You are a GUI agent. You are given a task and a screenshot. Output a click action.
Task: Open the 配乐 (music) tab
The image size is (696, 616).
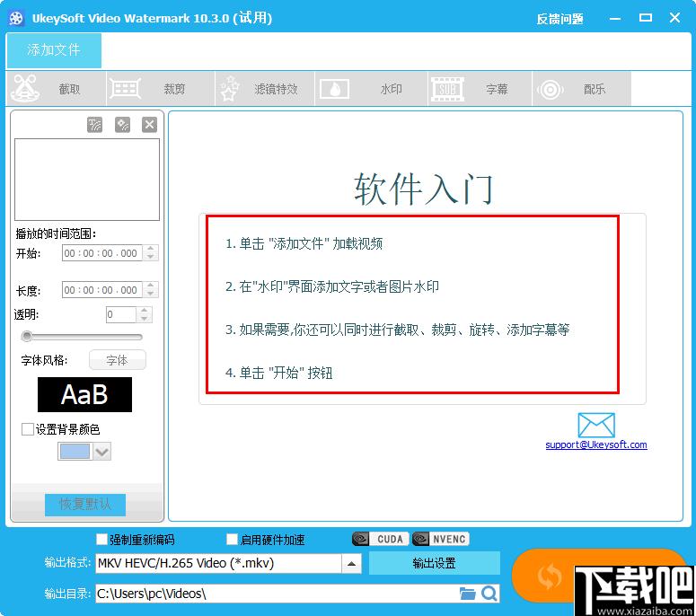(x=581, y=89)
